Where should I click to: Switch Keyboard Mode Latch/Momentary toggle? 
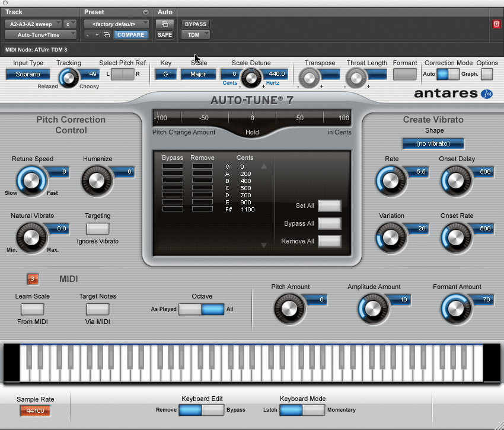pos(302,410)
